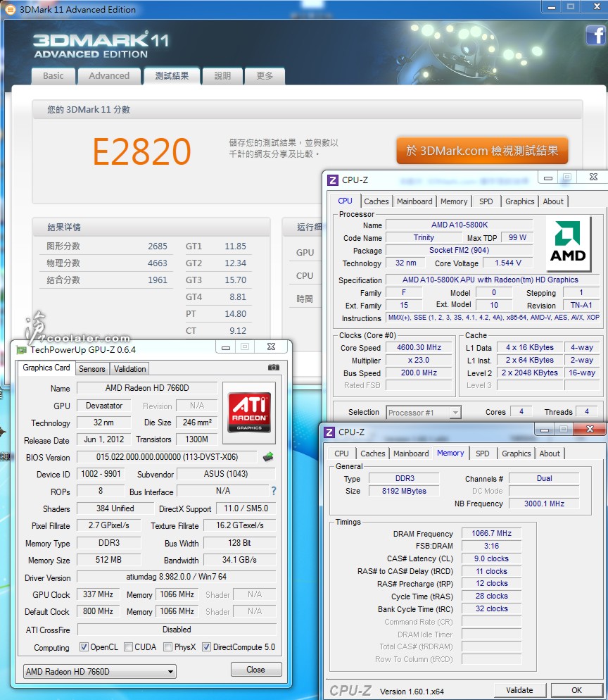Click the AMD logo in CPU-Z

pyautogui.click(x=569, y=244)
